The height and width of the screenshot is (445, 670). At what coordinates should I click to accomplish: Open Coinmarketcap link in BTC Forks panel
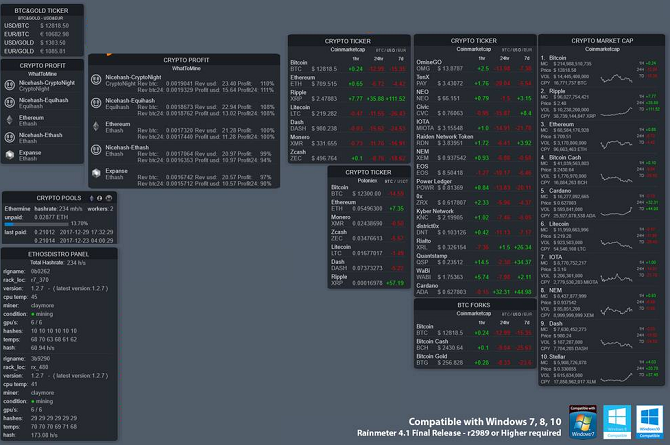pyautogui.click(x=474, y=313)
